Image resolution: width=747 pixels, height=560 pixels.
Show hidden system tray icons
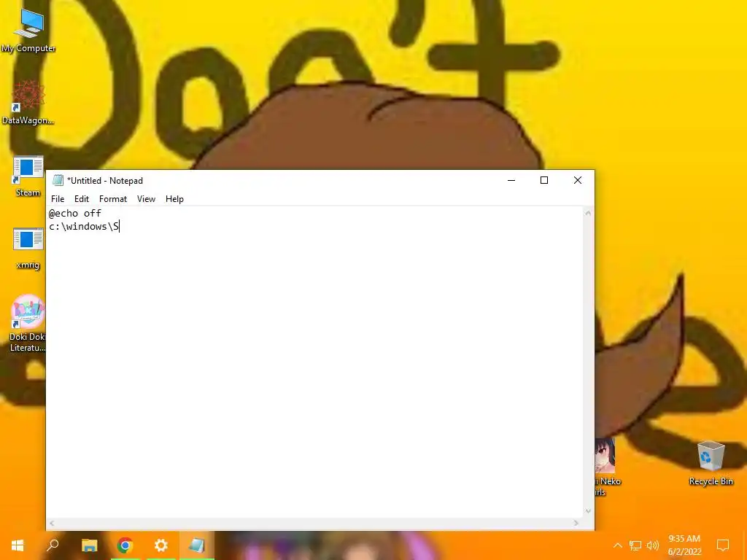click(617, 545)
